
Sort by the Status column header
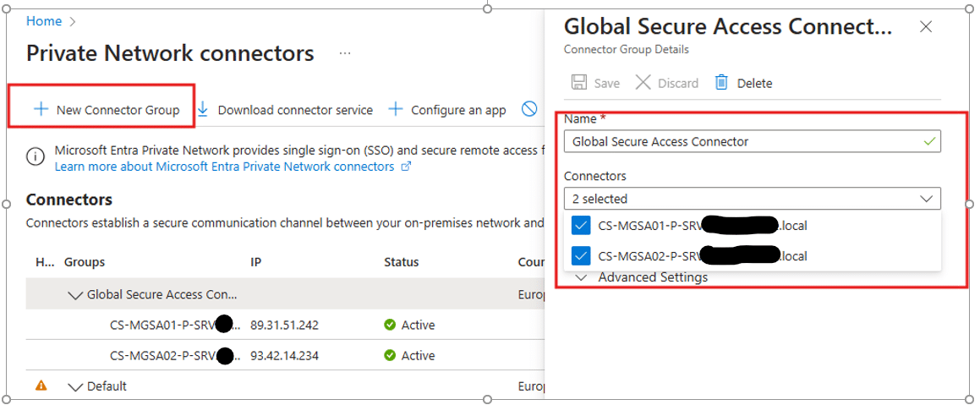(402, 262)
